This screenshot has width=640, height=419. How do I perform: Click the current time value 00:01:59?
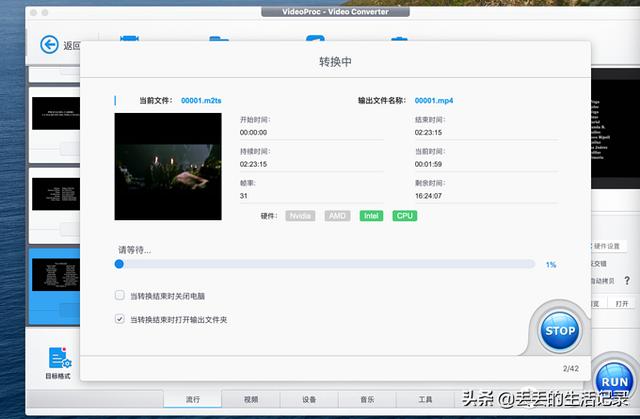428,164
